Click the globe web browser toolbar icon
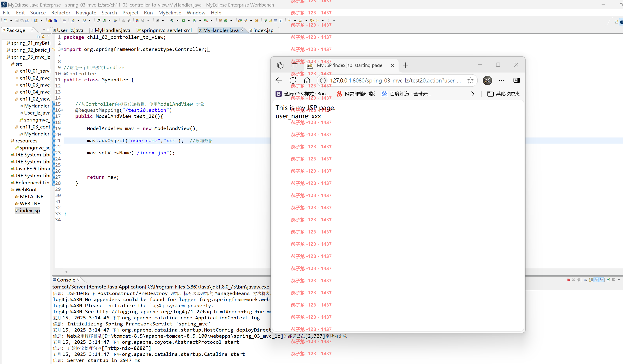Image resolution: width=623 pixels, height=364 pixels. (x=115, y=21)
